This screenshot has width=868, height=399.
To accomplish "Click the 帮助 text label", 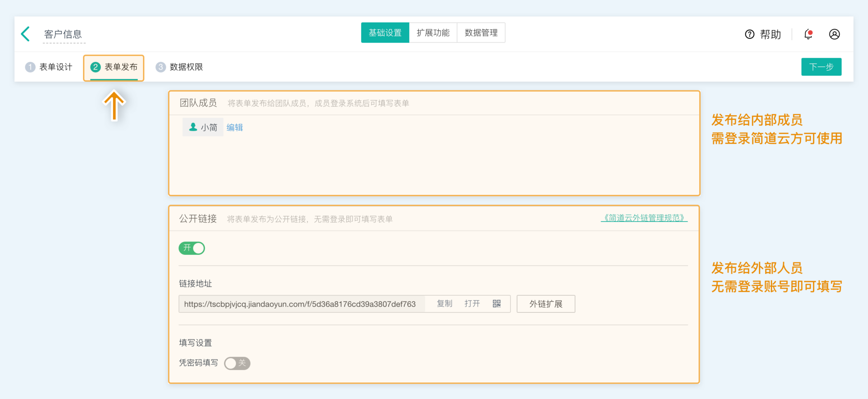I will (771, 34).
